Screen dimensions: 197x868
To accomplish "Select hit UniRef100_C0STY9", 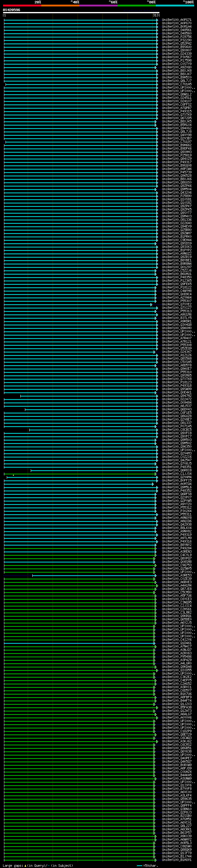I will [176, 64].
